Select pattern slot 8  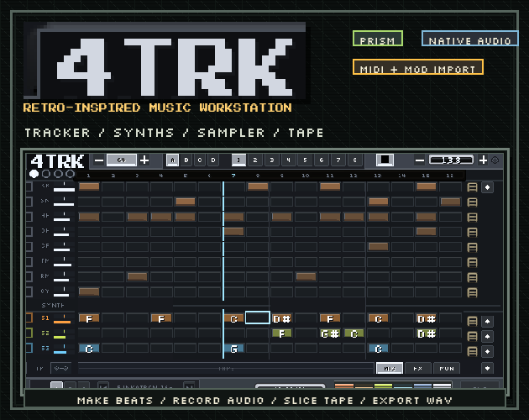pyautogui.click(x=355, y=160)
